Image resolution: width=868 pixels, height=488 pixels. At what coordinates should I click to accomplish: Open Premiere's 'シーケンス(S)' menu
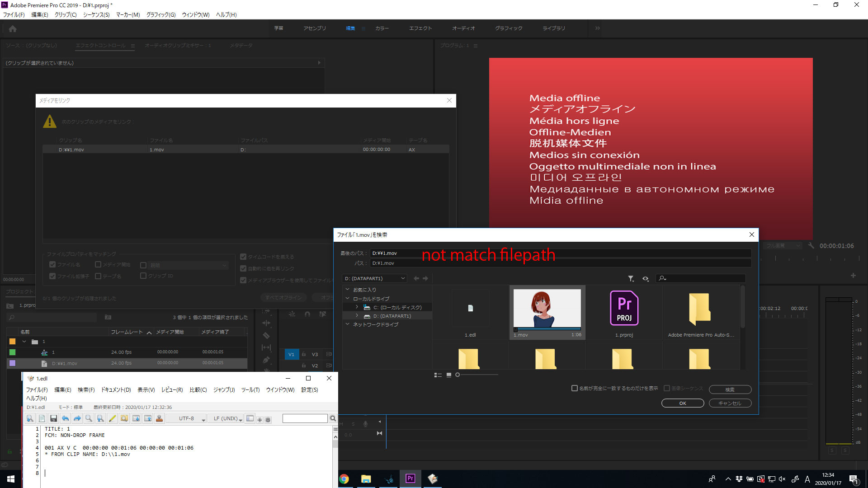[x=96, y=15]
